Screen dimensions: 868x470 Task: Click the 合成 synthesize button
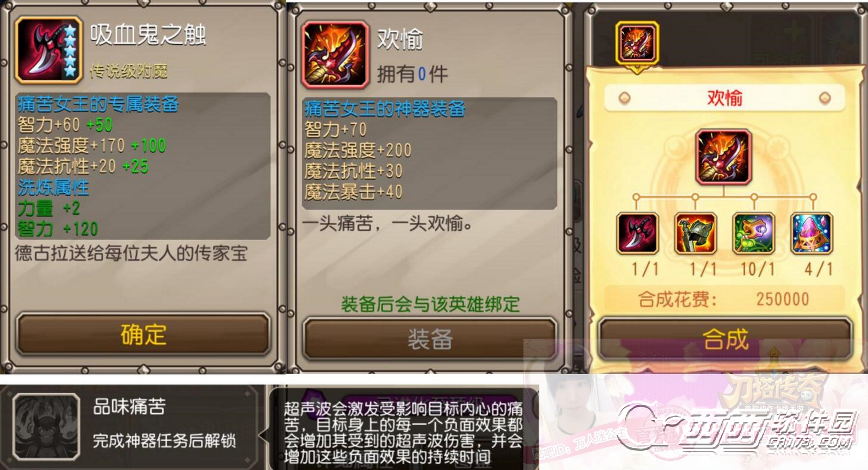[725, 339]
